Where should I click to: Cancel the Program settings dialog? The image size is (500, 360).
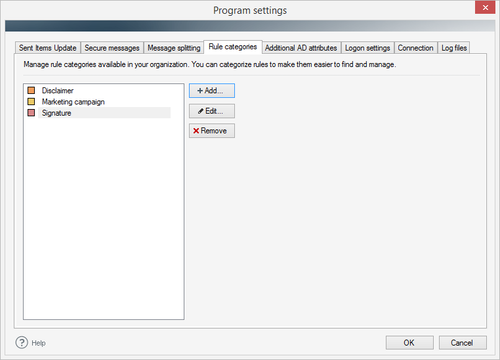click(462, 343)
